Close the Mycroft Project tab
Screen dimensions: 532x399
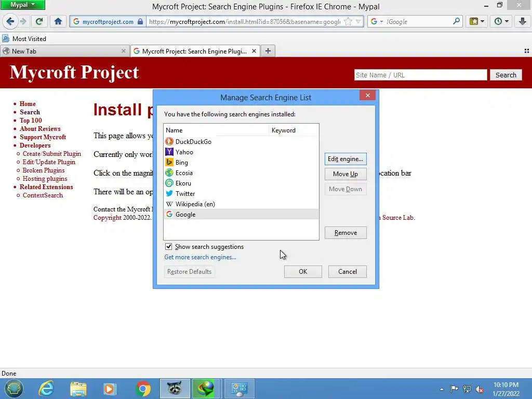(254, 51)
